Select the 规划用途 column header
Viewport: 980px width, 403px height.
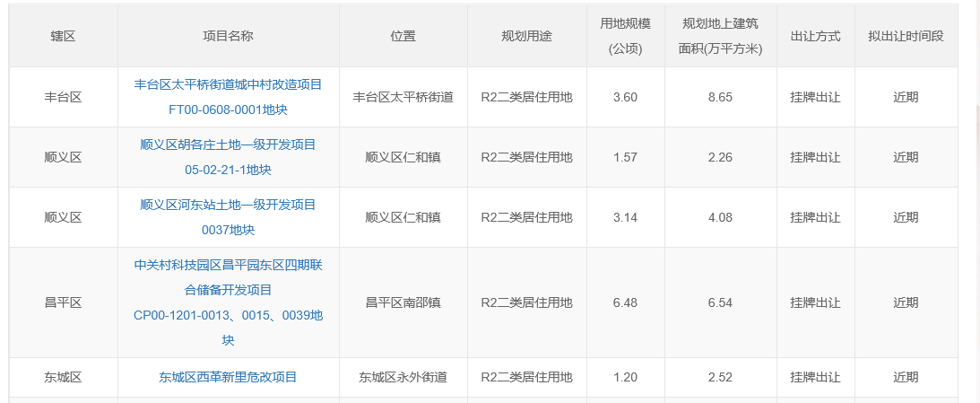(x=526, y=37)
